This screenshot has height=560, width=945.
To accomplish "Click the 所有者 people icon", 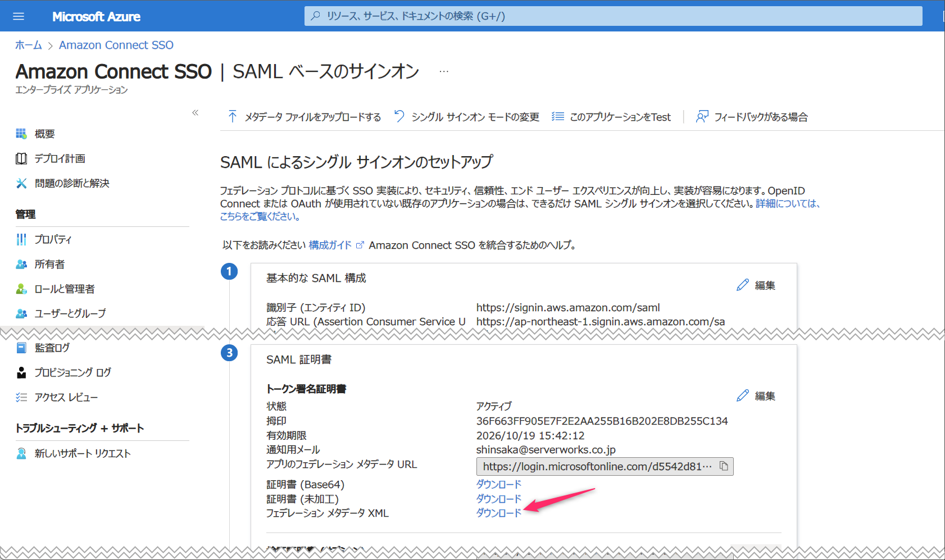I will [x=21, y=264].
